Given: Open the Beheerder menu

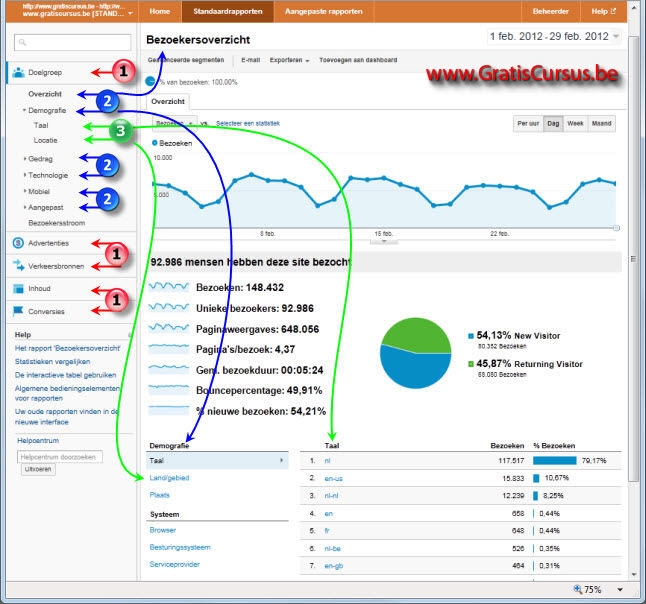Looking at the screenshot, I should point(550,12).
